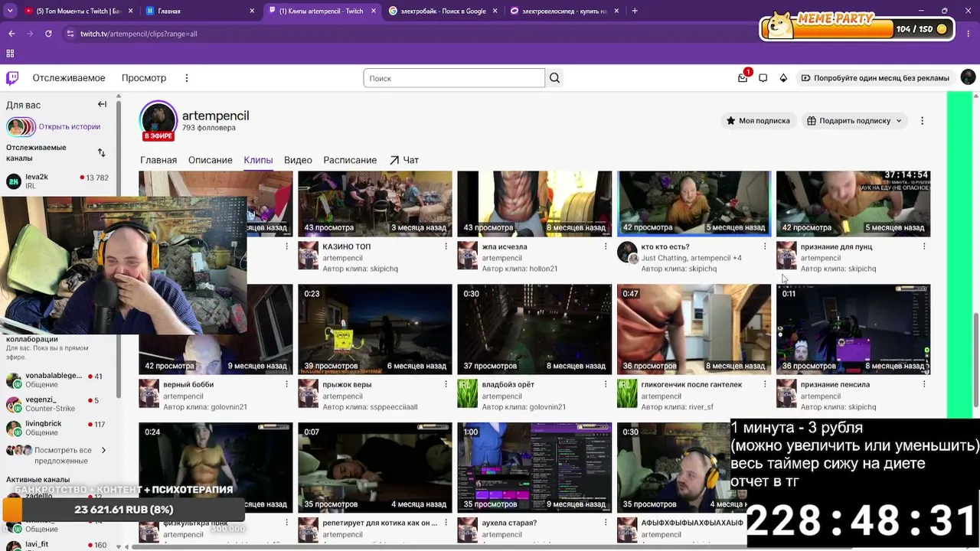Viewport: 980px width, 551px height.
Task: Open the аухела старая? clip title
Action: [509, 523]
